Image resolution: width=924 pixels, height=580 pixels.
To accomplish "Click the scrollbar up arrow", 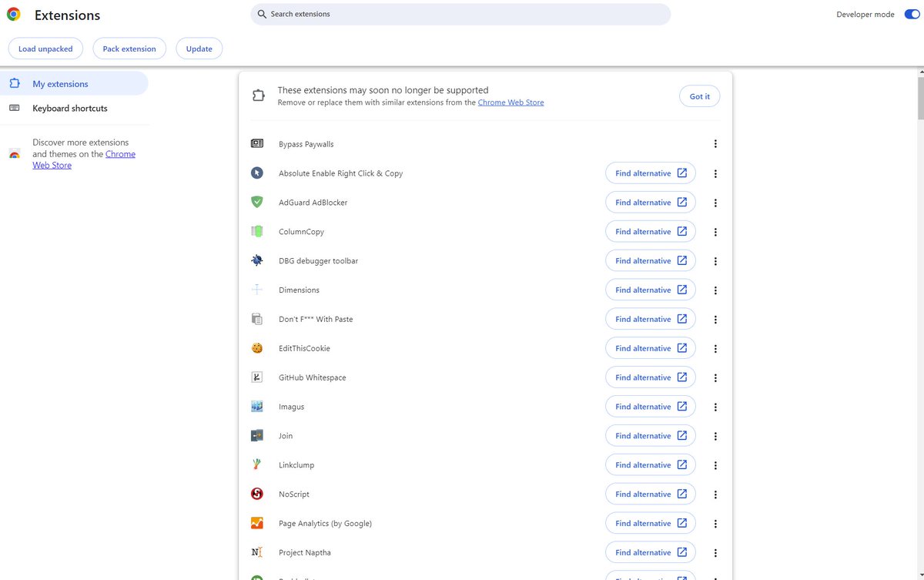I will click(920, 71).
